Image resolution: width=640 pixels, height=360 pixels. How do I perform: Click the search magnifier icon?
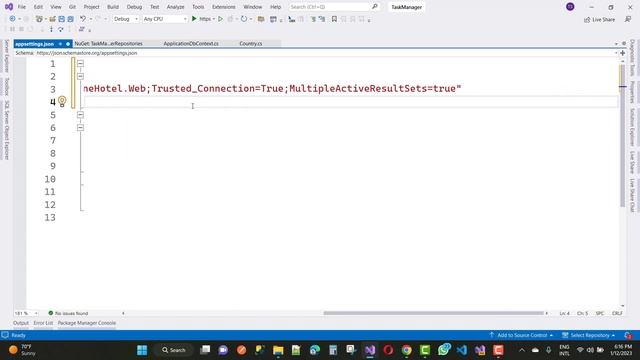tap(375, 7)
